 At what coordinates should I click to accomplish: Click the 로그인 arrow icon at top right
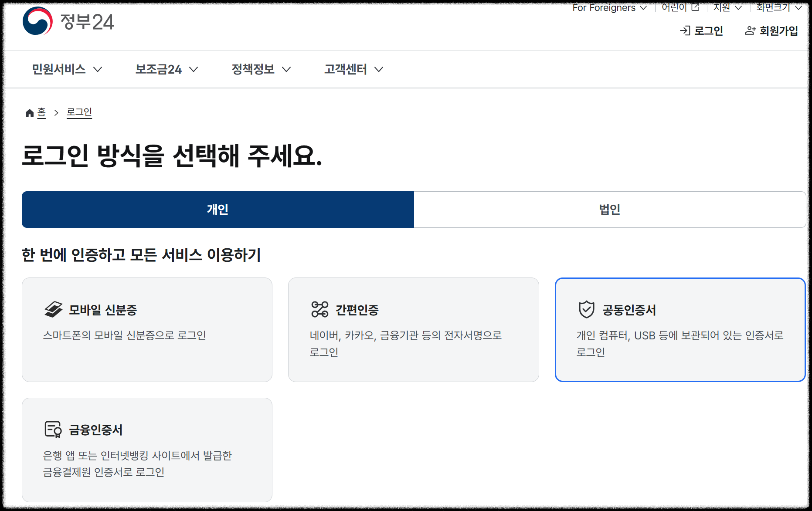tap(686, 31)
